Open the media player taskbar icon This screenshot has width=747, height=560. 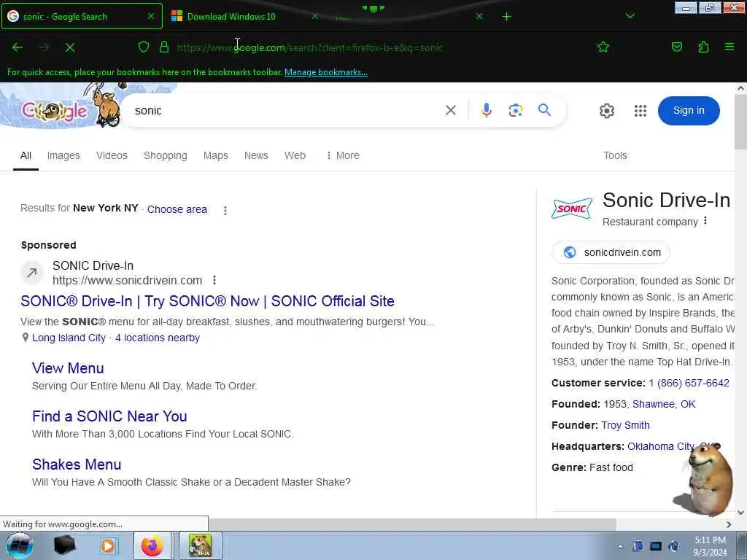click(x=108, y=545)
